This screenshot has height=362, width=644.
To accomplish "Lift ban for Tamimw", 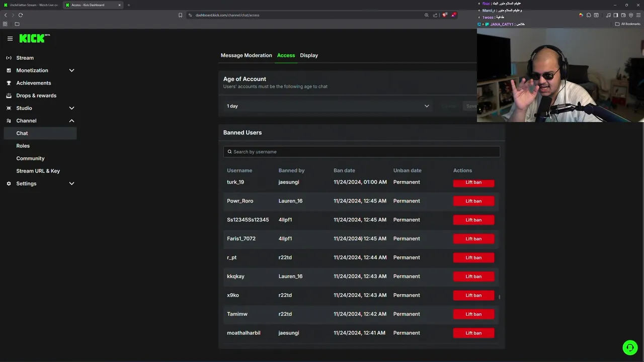I will coord(473,314).
